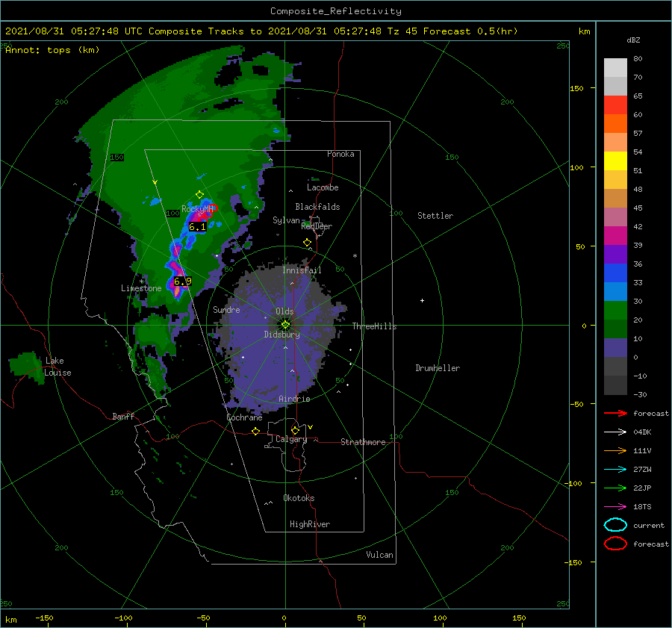
Task: Click the white plus marker south of Stettler
Action: click(x=422, y=300)
